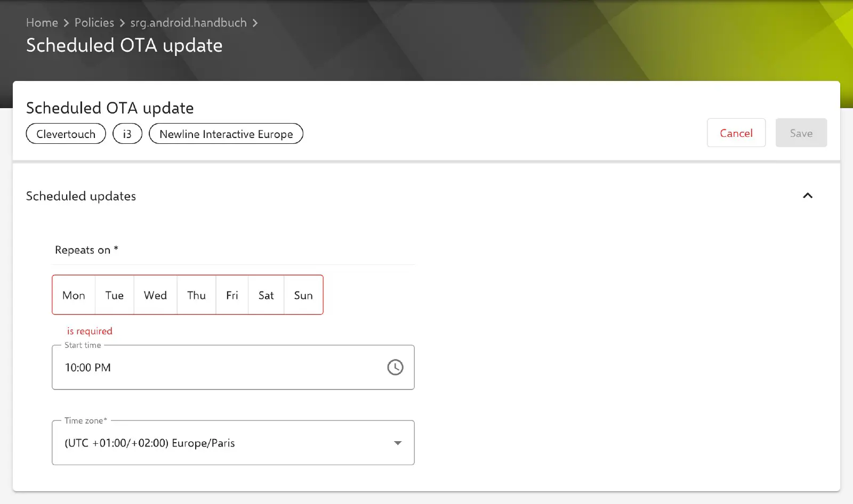Toggle Mon as repeat day
The height and width of the screenshot is (504, 853).
coord(74,295)
